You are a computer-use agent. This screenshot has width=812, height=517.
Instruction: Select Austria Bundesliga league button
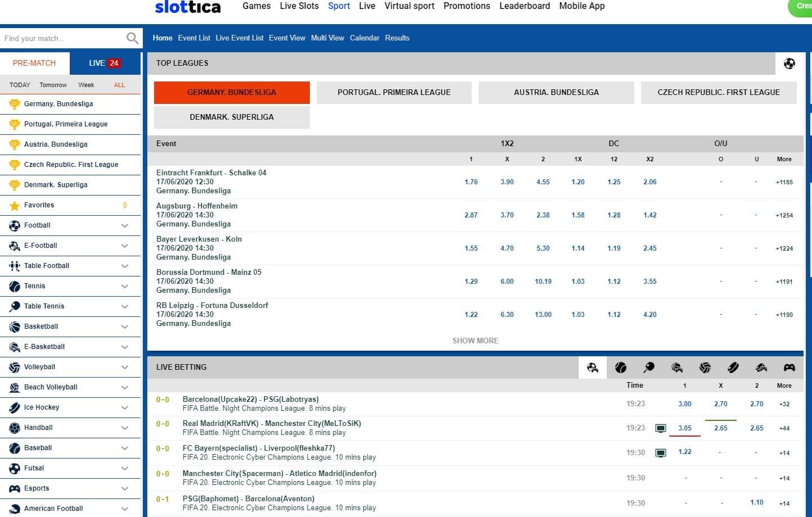[556, 92]
